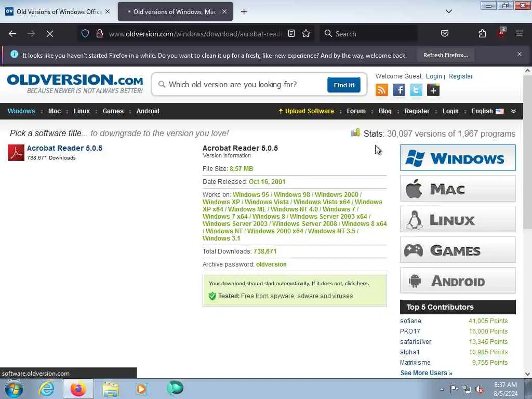Click the Refresh Firefox... button
This screenshot has height=399, width=532.
(445, 55)
